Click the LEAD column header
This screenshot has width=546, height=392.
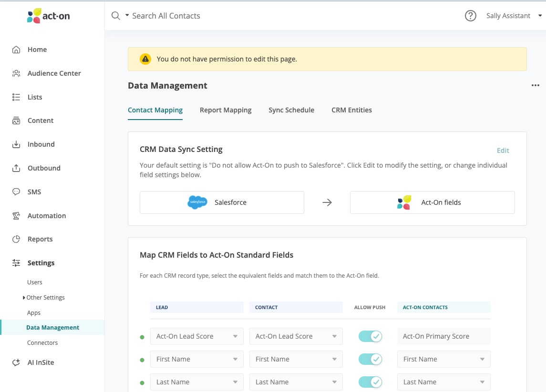tap(197, 308)
